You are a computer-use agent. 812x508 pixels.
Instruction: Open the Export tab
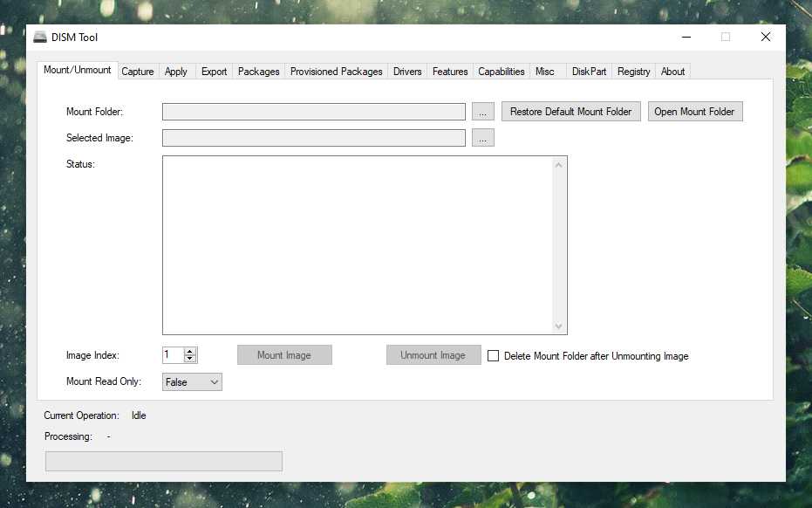coord(214,72)
